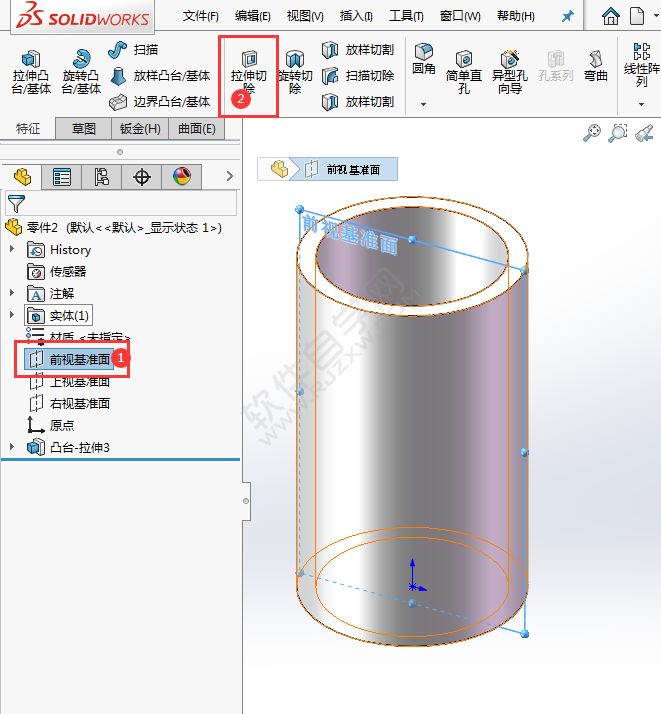The height and width of the screenshot is (714, 661).
Task: Collapse side panel using the splitter handle
Action: click(246, 501)
